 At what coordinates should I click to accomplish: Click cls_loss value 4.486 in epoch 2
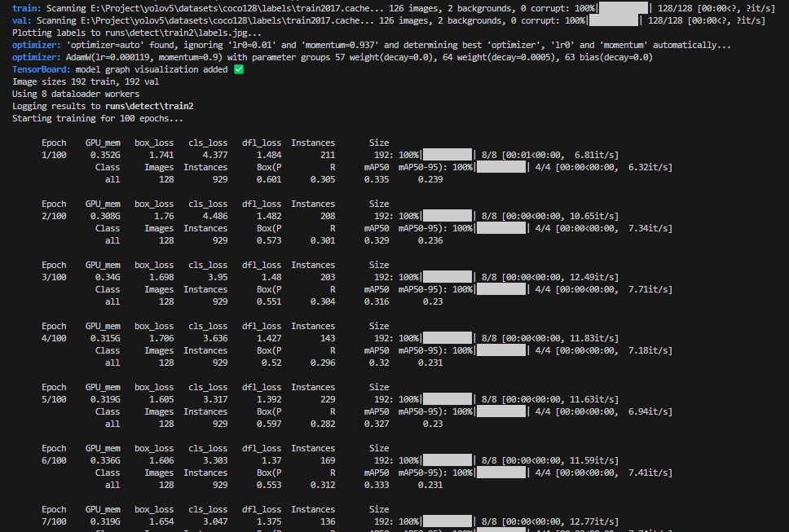214,216
